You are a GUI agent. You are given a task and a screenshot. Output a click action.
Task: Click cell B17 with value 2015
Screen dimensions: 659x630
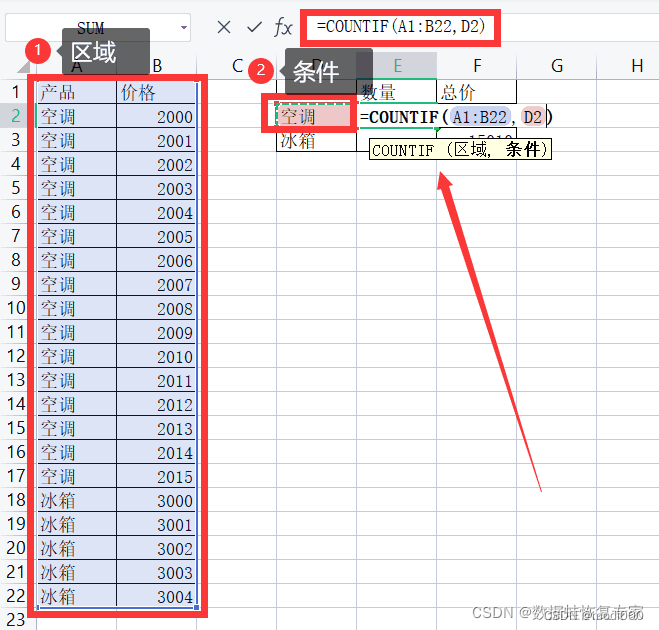tap(156, 475)
